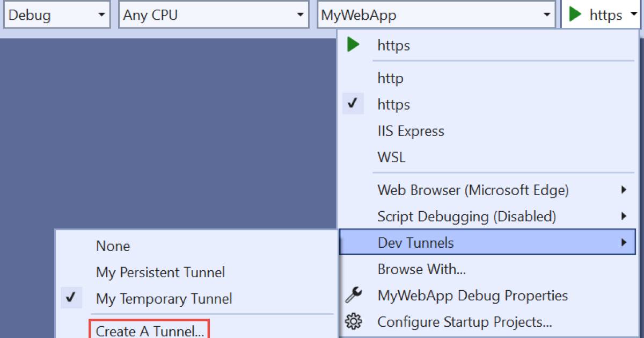Open the Debug configuration dropdown
The height and width of the screenshot is (338, 644).
click(56, 15)
